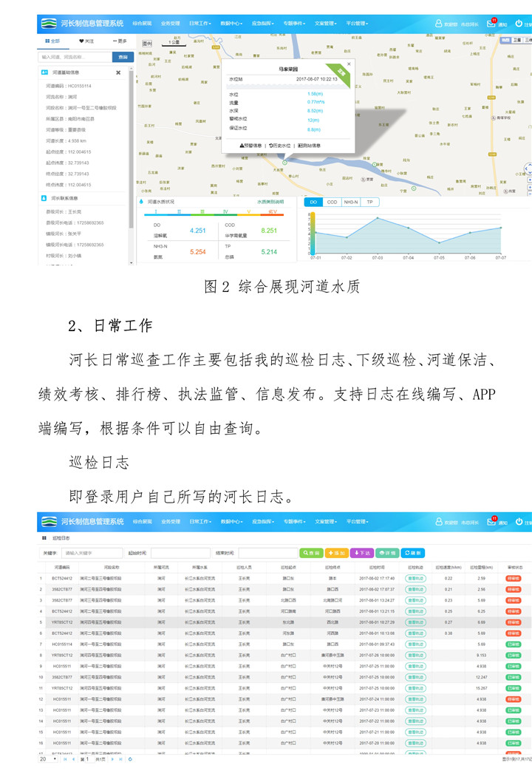The width and height of the screenshot is (532, 782).
Task: Click the 河道基础信息 panel icon
Action: tap(44, 72)
